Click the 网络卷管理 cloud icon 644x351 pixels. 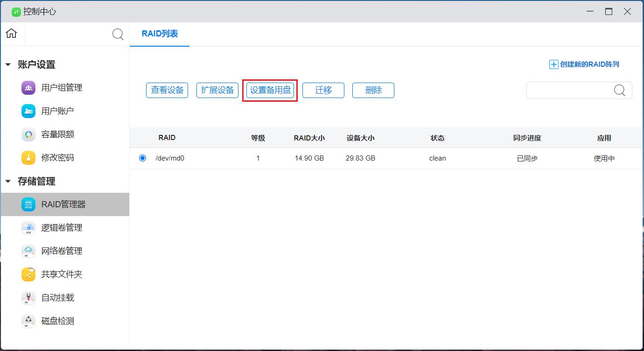pos(28,251)
